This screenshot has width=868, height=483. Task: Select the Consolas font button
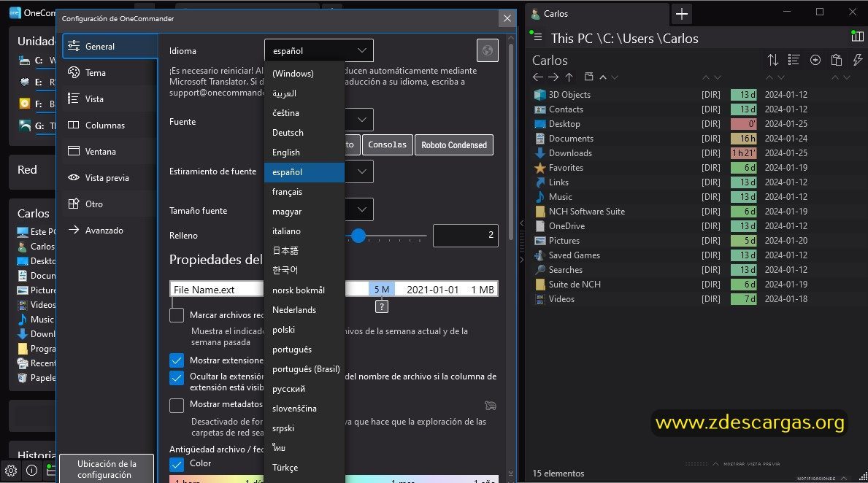(x=388, y=145)
